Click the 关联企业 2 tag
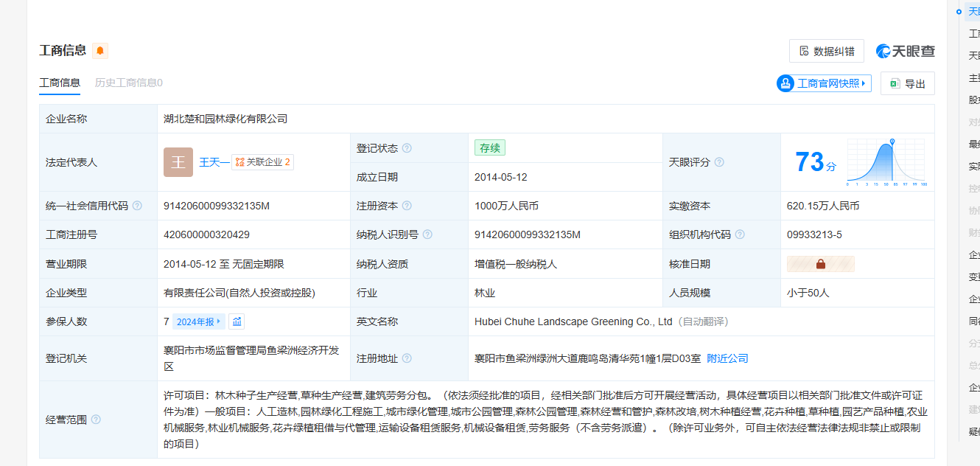Image resolution: width=980 pixels, height=466 pixels. 262,162
